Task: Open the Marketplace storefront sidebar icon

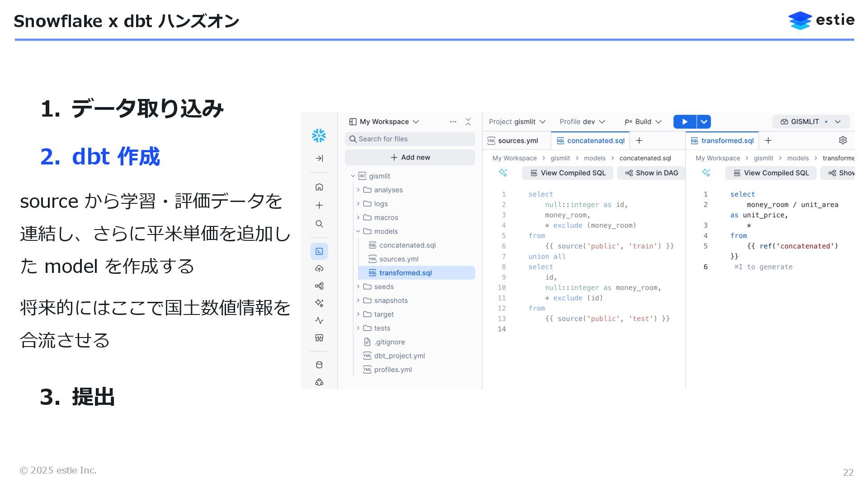Action: tap(319, 338)
